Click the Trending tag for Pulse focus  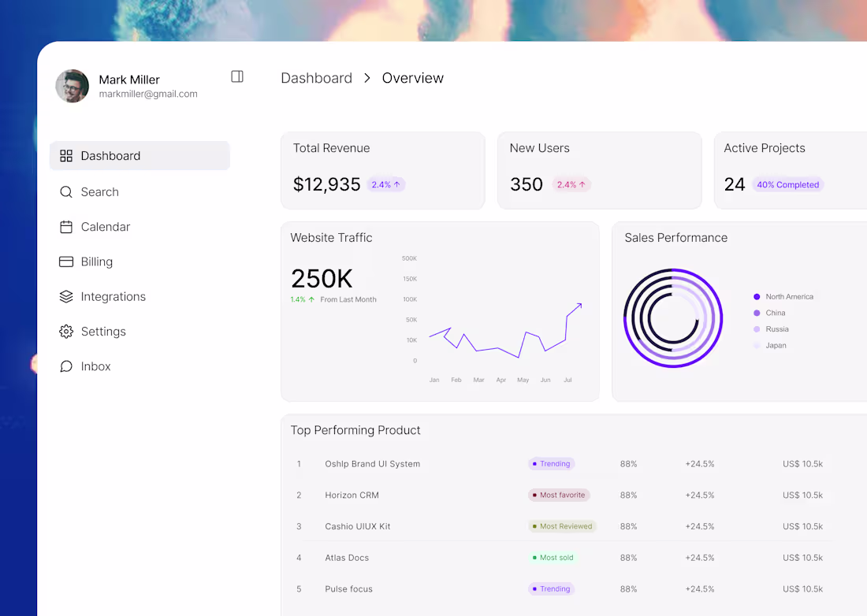point(551,589)
